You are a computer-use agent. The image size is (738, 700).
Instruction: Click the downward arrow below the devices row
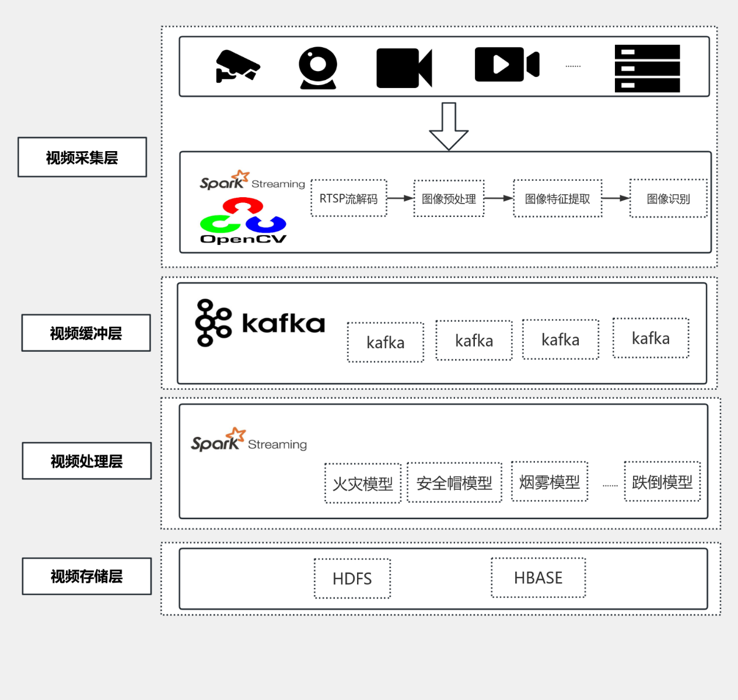pyautogui.click(x=448, y=125)
